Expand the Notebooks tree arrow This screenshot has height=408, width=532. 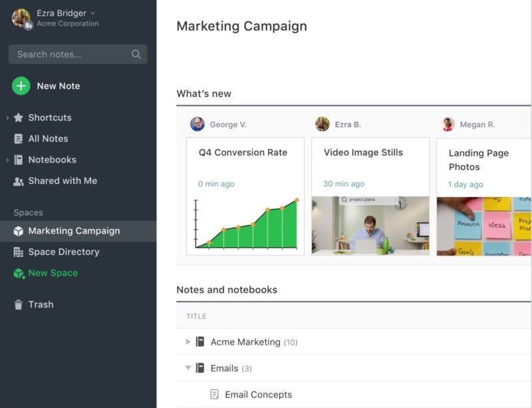pos(7,160)
